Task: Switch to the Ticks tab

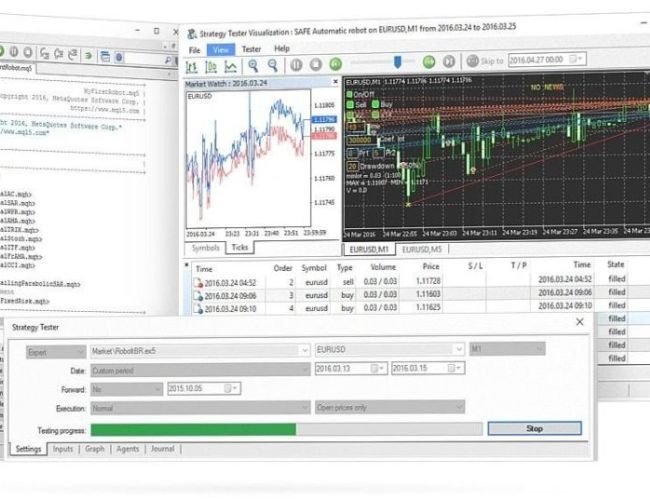Action: [x=240, y=248]
